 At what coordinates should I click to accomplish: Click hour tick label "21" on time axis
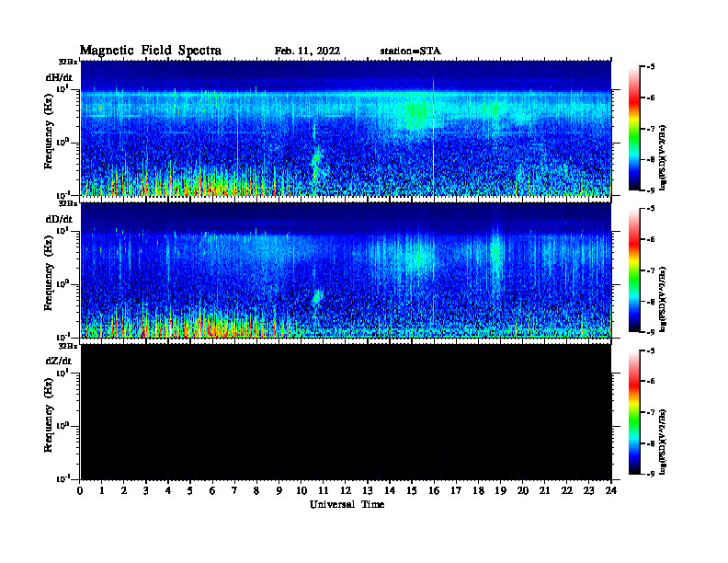click(544, 491)
